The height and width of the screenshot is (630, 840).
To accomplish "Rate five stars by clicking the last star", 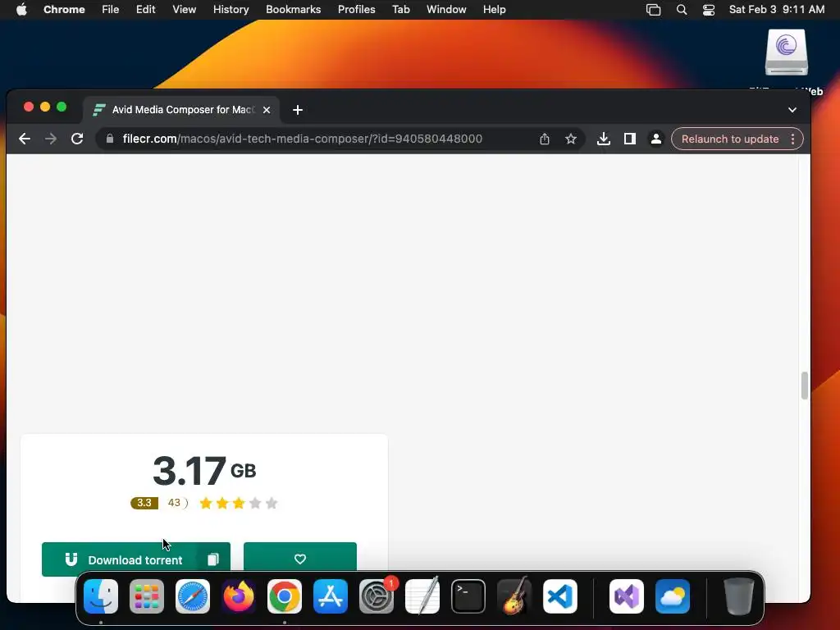I will click(272, 503).
